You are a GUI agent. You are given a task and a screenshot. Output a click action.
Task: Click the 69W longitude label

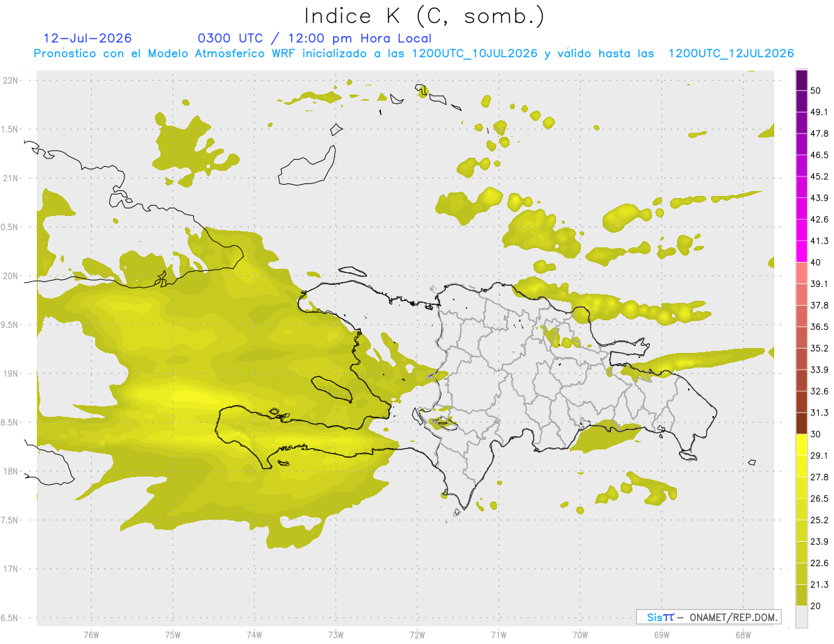tap(662, 634)
